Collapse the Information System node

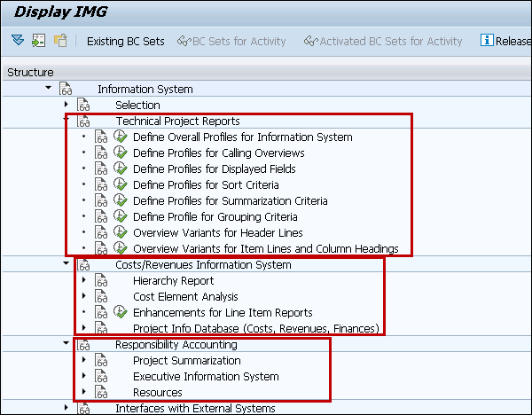(x=47, y=89)
